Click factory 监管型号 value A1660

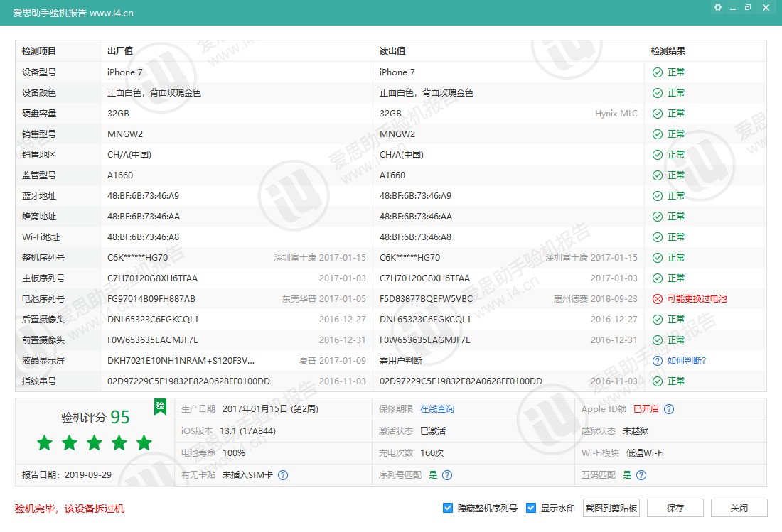point(120,175)
